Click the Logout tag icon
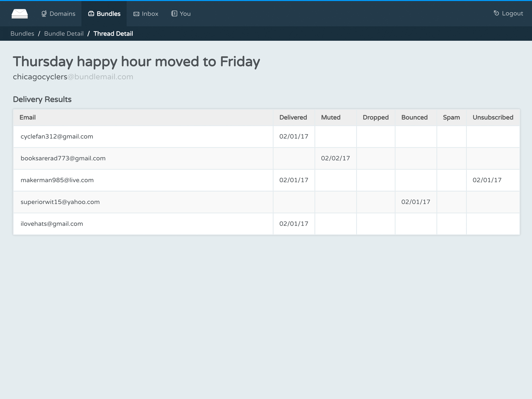The height and width of the screenshot is (399, 532). [496, 13]
